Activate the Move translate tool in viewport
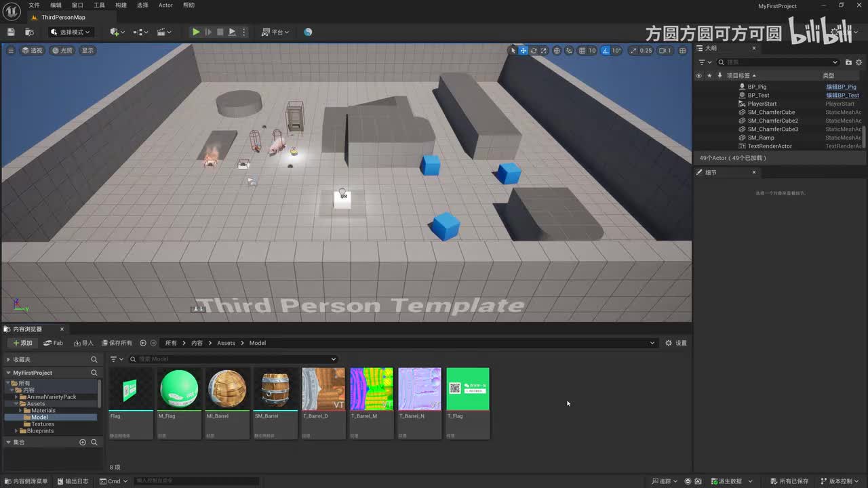868x488 pixels. pos(524,50)
